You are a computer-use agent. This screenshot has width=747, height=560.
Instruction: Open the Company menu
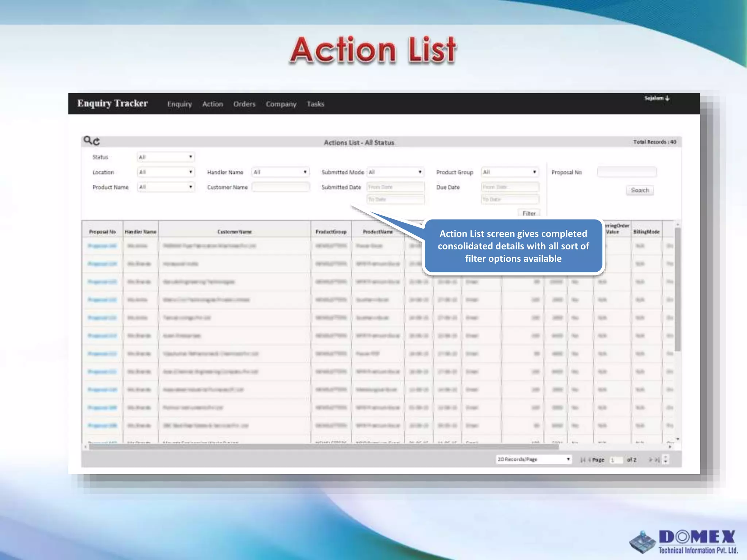(x=281, y=104)
